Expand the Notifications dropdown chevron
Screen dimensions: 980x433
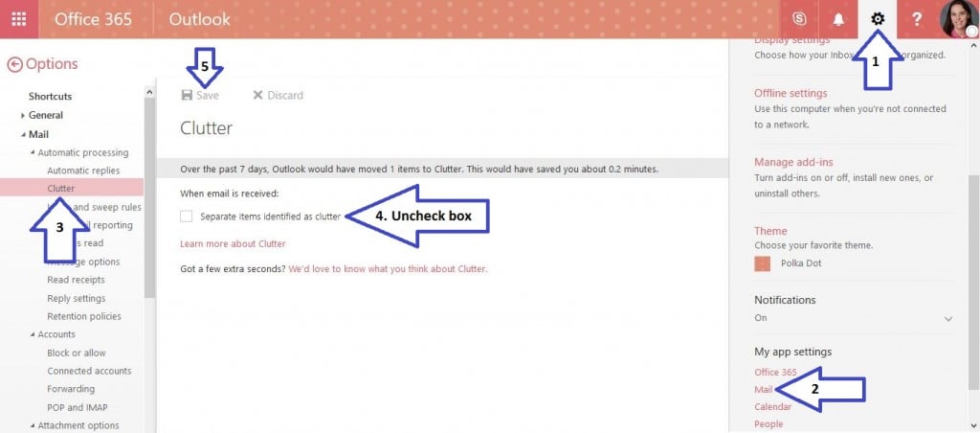click(948, 318)
